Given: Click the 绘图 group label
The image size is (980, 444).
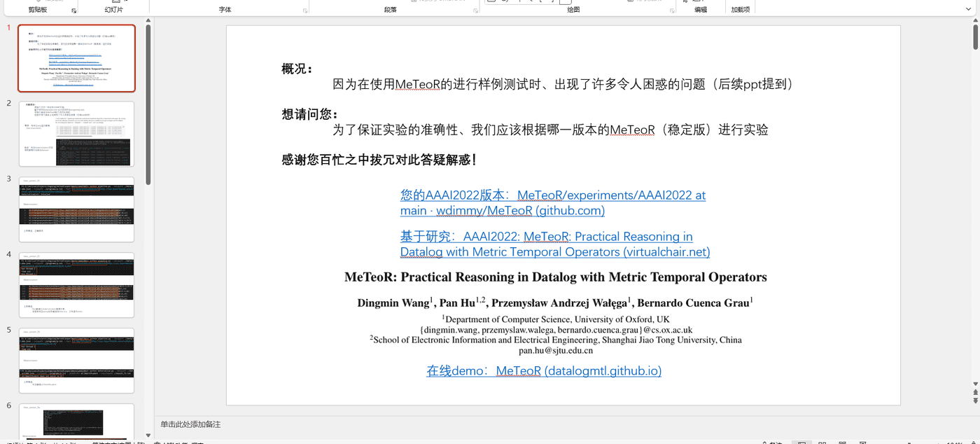Looking at the screenshot, I should click(573, 10).
